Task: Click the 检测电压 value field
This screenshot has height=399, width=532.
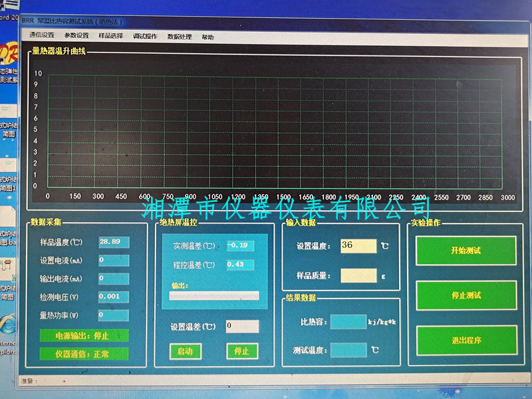Action: (x=113, y=297)
